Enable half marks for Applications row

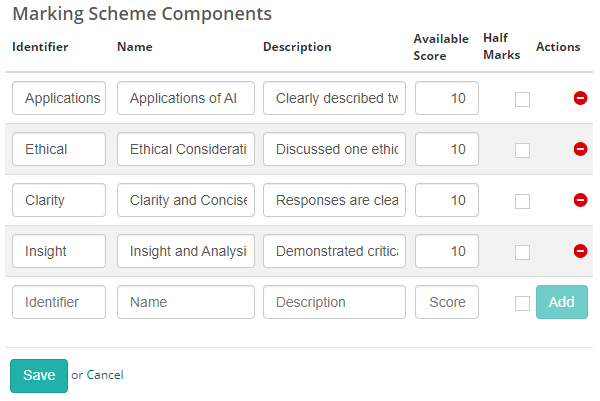[522, 99]
